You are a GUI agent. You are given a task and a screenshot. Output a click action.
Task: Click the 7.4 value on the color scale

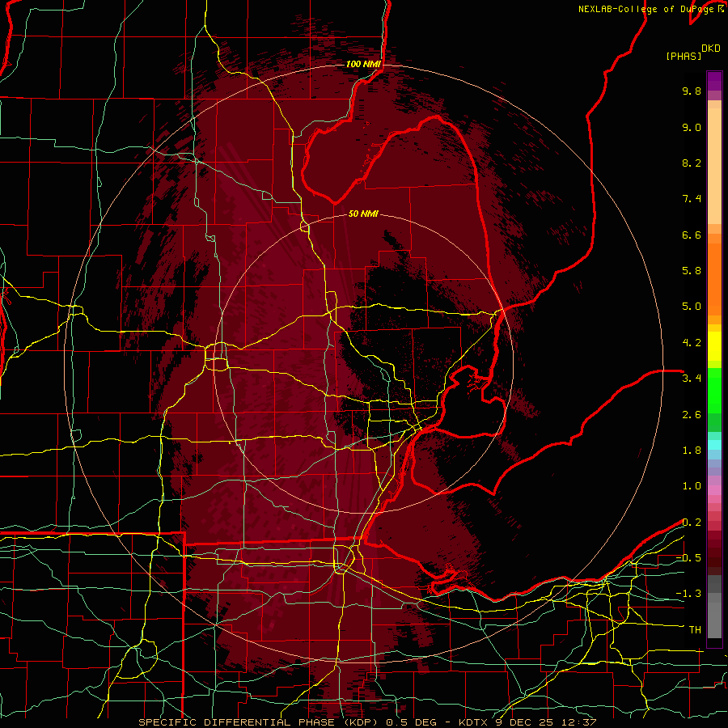coord(692,199)
